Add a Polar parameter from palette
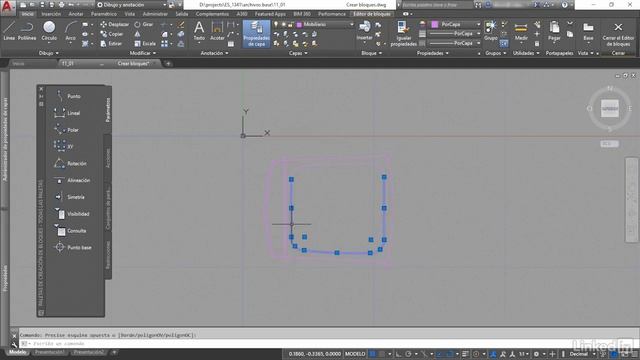The height and width of the screenshot is (360, 640). 67,130
